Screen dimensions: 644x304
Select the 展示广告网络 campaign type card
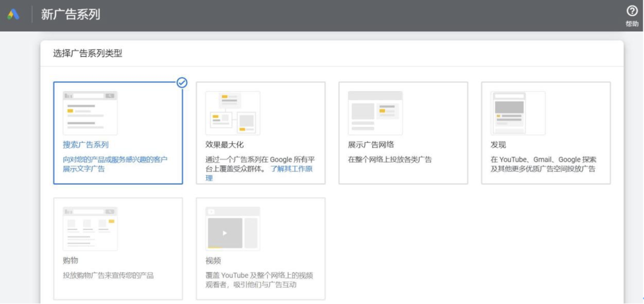pos(403,133)
